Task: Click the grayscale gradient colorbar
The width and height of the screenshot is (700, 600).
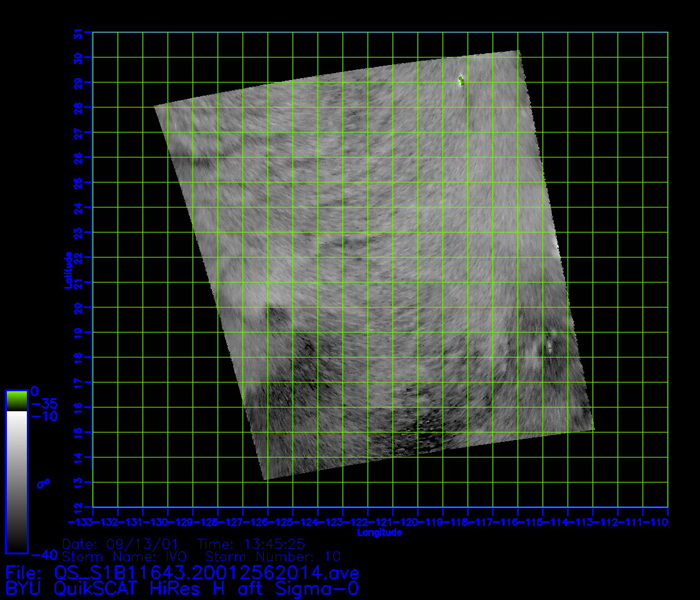Action: point(16,481)
